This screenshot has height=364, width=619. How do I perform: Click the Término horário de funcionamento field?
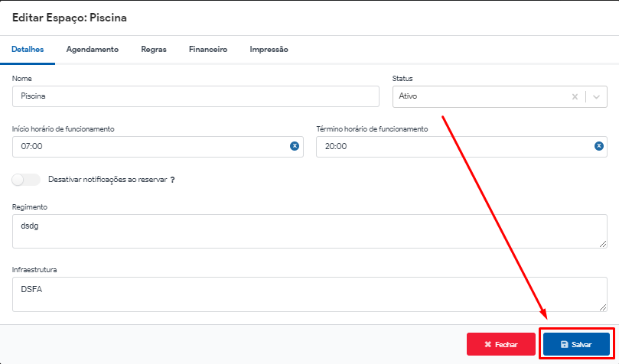[461, 147]
